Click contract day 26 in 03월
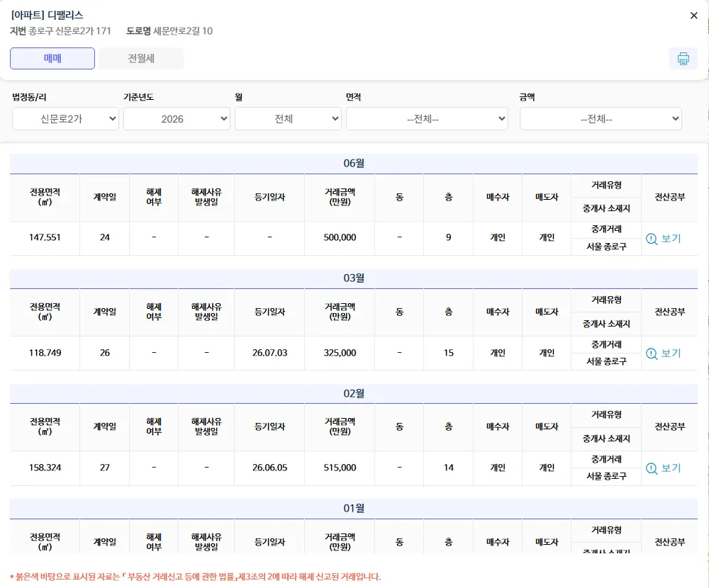This screenshot has width=709, height=588. pos(104,353)
